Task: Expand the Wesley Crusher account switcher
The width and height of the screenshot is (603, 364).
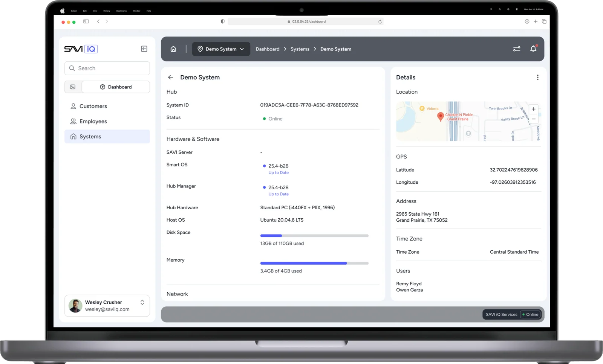Action: (142, 302)
